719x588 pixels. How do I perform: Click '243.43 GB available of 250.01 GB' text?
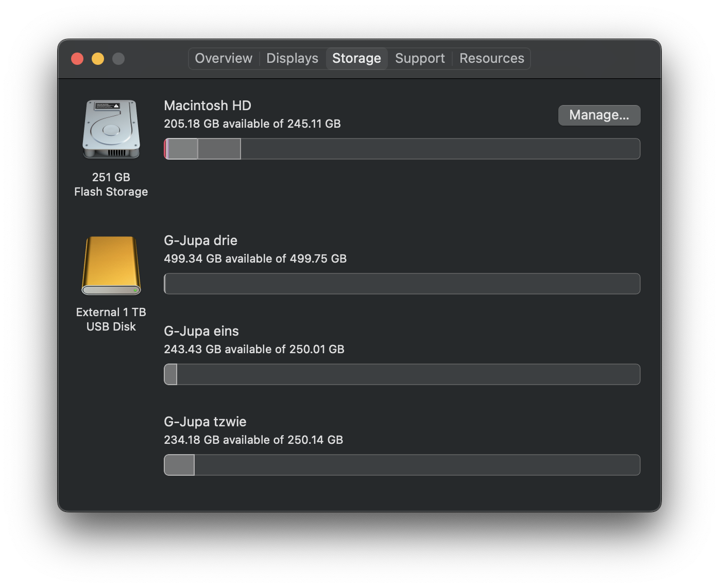coord(254,349)
